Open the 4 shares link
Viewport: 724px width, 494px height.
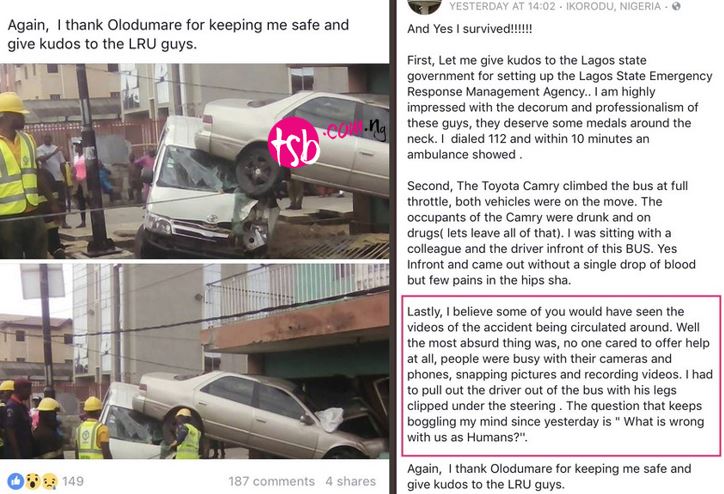click(x=350, y=481)
